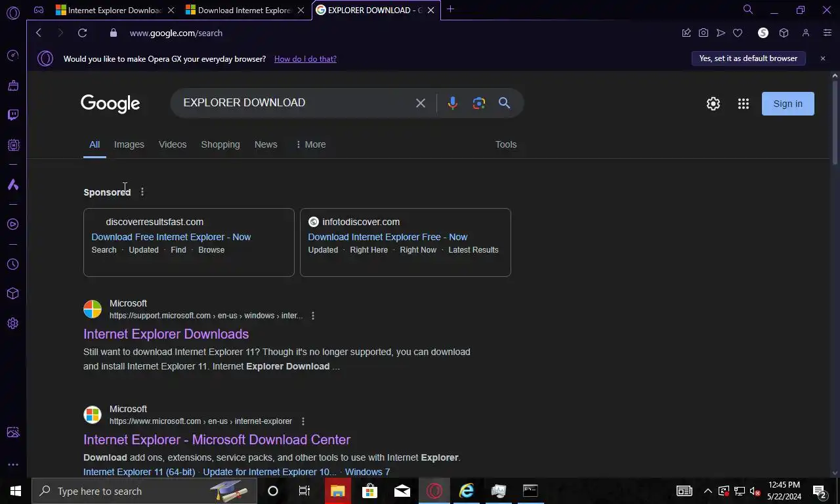Select the News search tab

click(x=266, y=144)
